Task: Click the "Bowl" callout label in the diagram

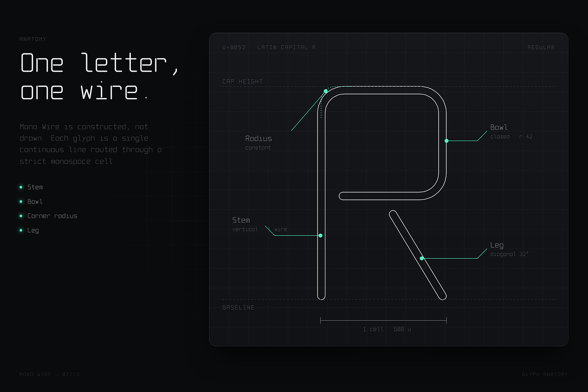Action: click(x=499, y=127)
